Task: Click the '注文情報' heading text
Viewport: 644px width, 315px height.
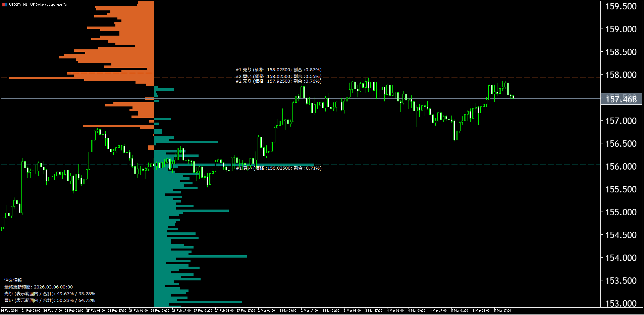Action: pos(13,280)
